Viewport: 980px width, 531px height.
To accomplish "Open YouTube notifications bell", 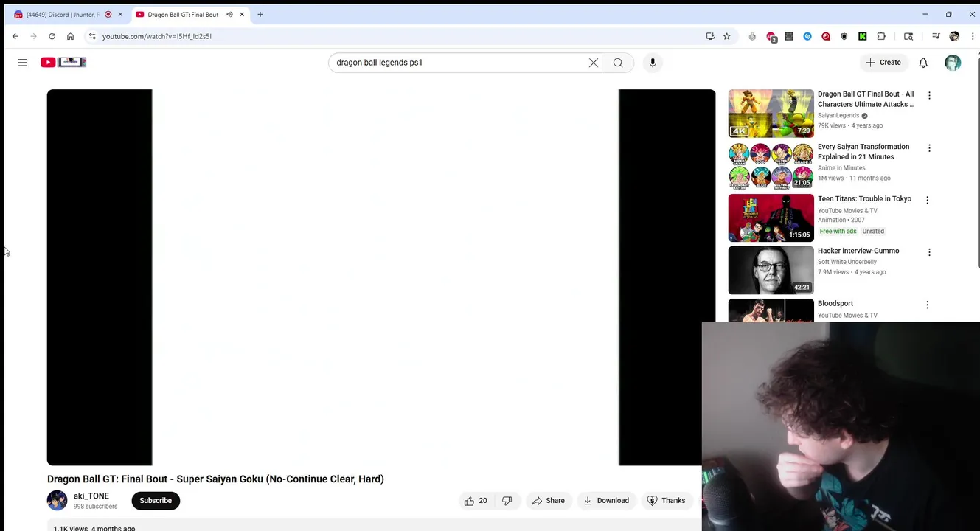I will click(x=923, y=63).
